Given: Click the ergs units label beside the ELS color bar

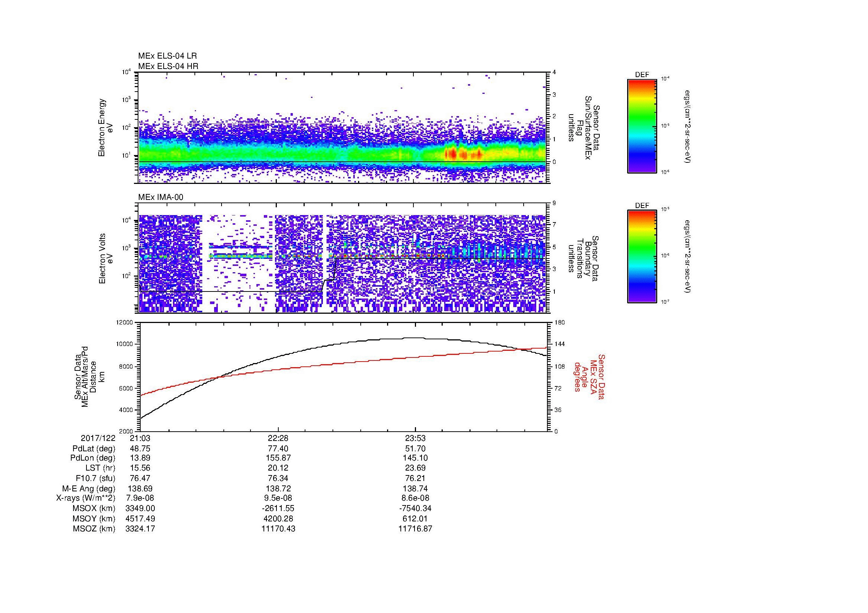Looking at the screenshot, I should (x=688, y=126).
